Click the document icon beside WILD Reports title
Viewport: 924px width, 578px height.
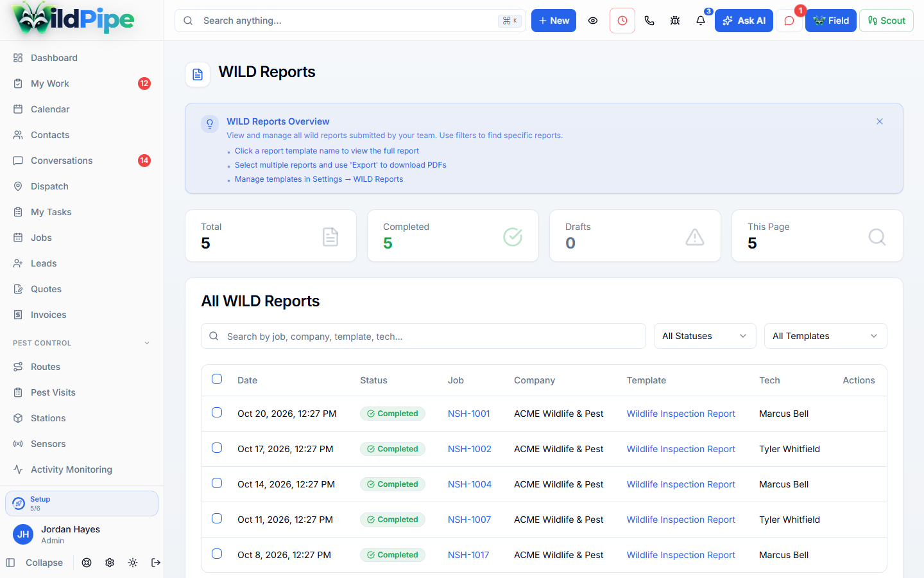(x=198, y=74)
